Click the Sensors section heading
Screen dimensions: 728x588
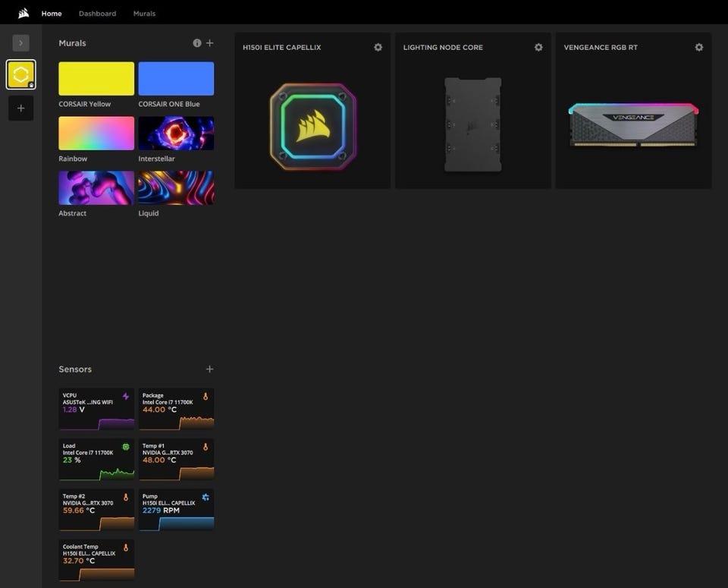(75, 369)
